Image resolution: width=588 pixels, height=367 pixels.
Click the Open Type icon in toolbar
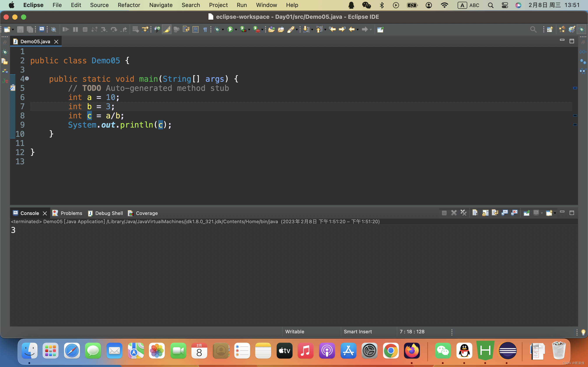271,29
